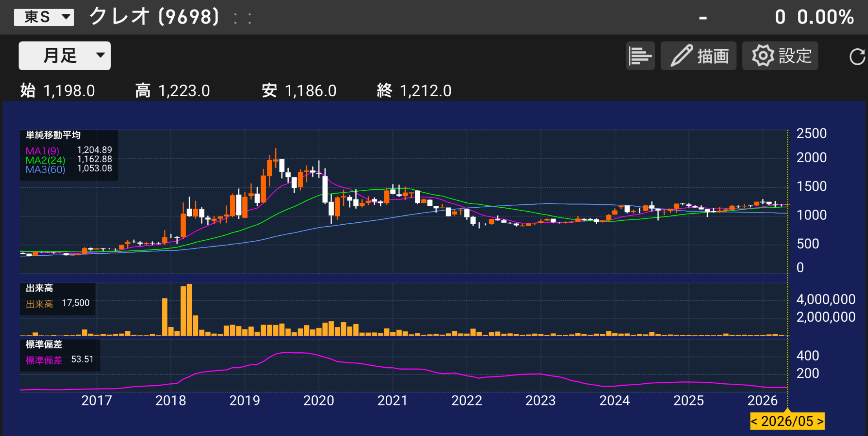Select the MA1(9) legend entry
Viewport: 868px width, 436px height.
click(x=42, y=151)
